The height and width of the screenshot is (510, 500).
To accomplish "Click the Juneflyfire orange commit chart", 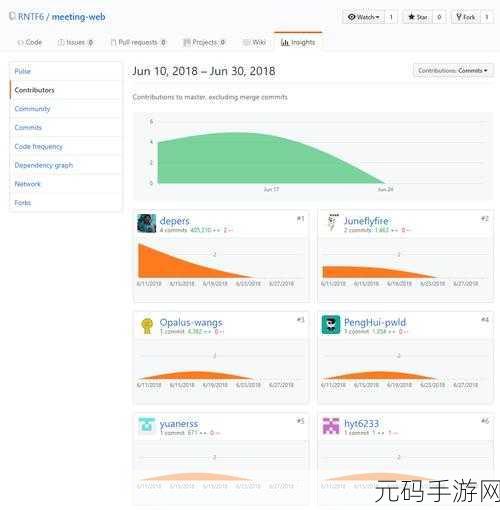I will [x=379, y=272].
